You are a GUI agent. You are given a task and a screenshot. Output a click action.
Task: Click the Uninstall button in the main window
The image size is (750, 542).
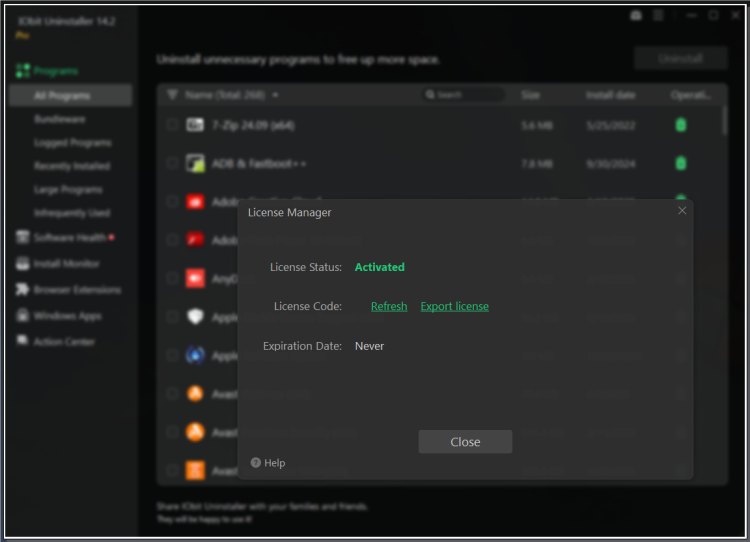pyautogui.click(x=681, y=58)
